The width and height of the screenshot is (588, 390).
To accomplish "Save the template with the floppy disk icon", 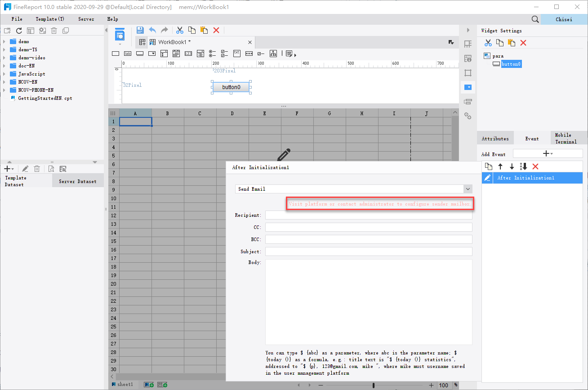I will pos(140,30).
